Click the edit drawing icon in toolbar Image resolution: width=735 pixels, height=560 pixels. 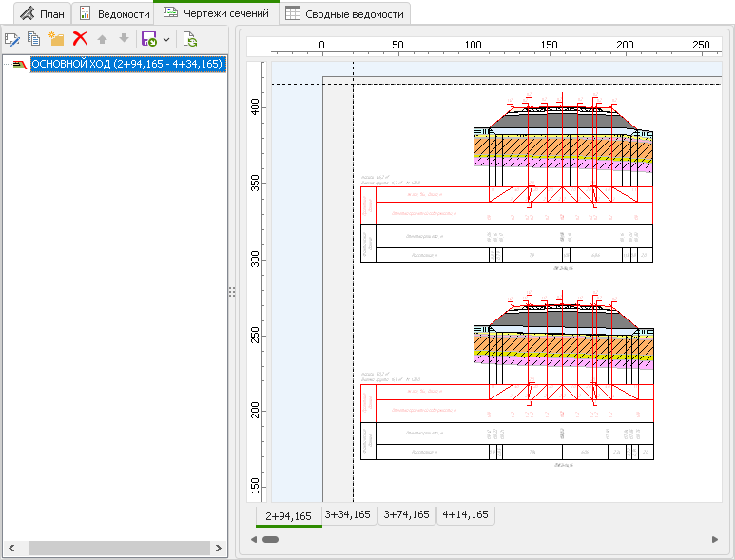(12, 39)
